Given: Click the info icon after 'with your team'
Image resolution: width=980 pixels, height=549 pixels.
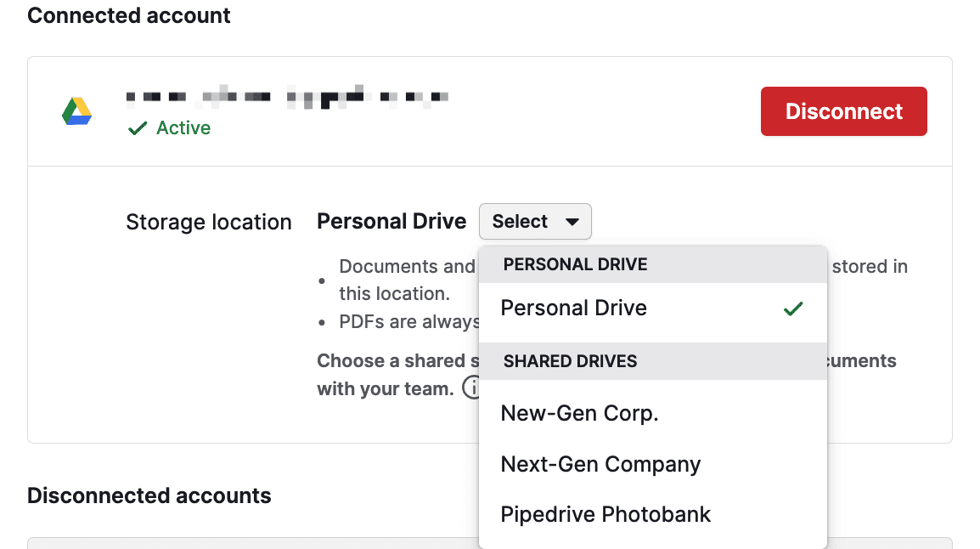Looking at the screenshot, I should (474, 388).
